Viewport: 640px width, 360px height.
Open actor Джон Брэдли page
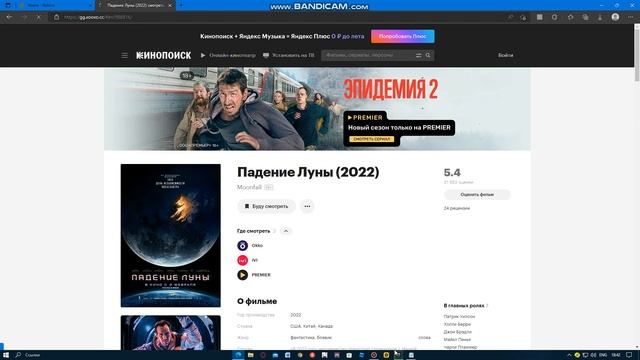pyautogui.click(x=458, y=332)
